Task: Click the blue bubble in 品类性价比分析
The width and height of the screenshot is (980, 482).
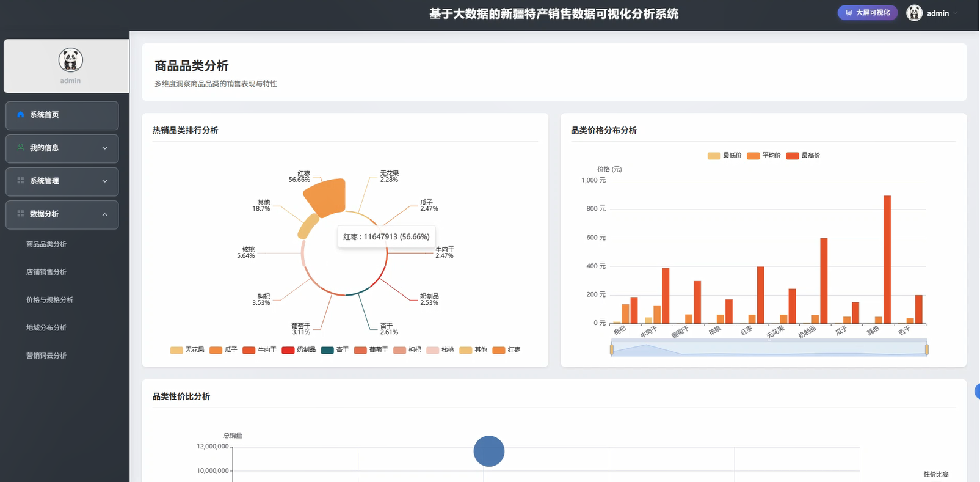Action: pos(489,451)
